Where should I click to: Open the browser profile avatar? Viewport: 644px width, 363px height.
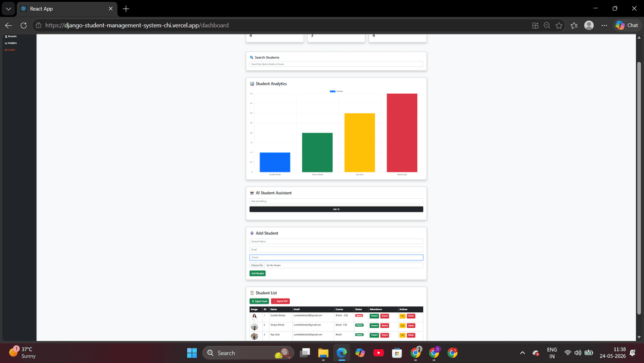click(589, 25)
